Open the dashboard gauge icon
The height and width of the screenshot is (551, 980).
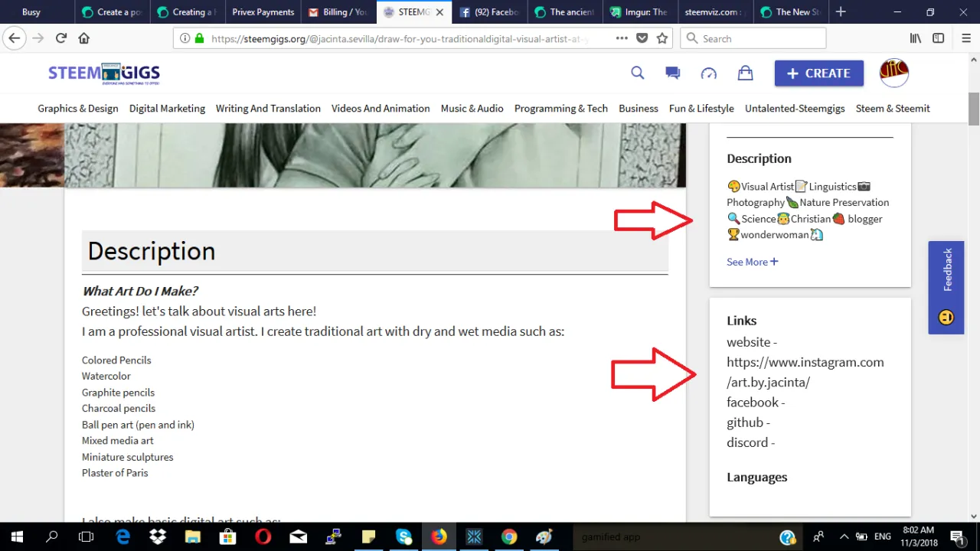(709, 73)
